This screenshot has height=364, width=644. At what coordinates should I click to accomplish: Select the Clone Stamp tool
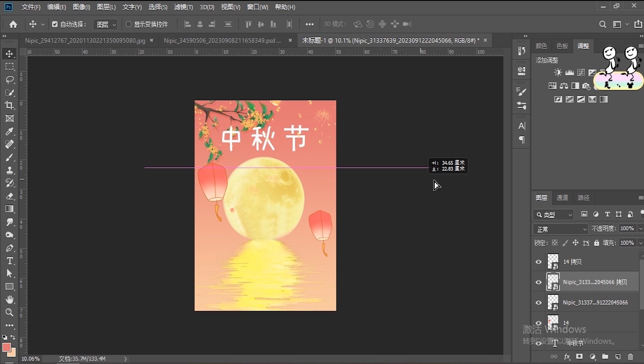pyautogui.click(x=9, y=170)
